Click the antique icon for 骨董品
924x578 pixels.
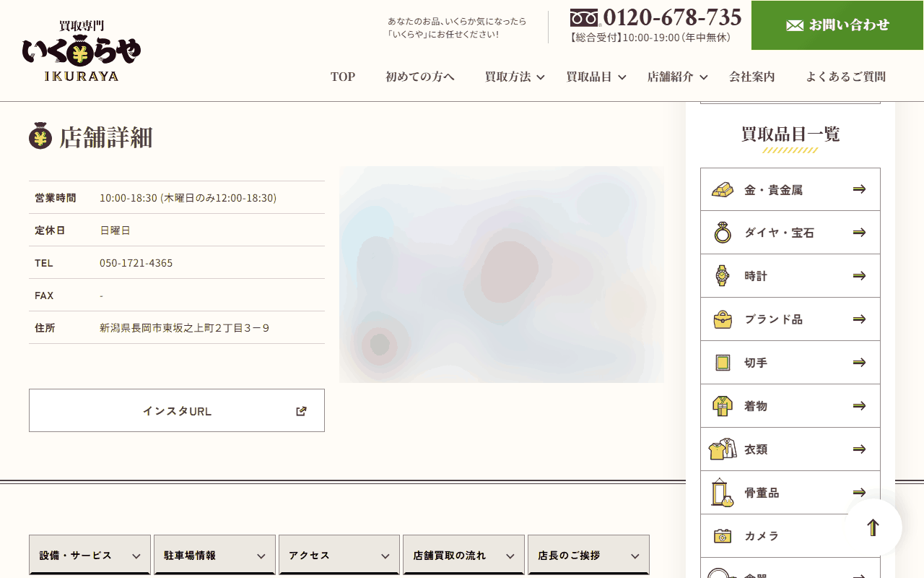click(x=723, y=493)
